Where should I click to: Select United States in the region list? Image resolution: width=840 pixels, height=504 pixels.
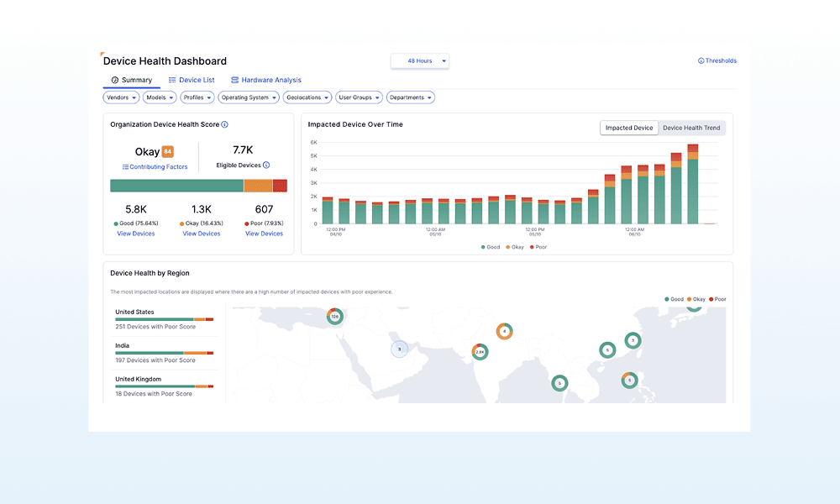134,312
